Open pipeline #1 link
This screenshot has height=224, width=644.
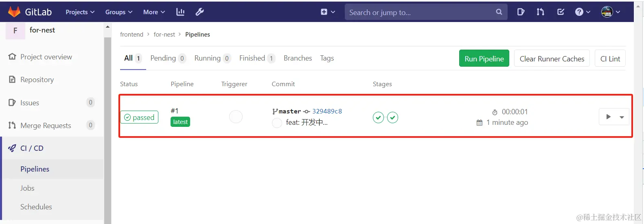(x=175, y=111)
